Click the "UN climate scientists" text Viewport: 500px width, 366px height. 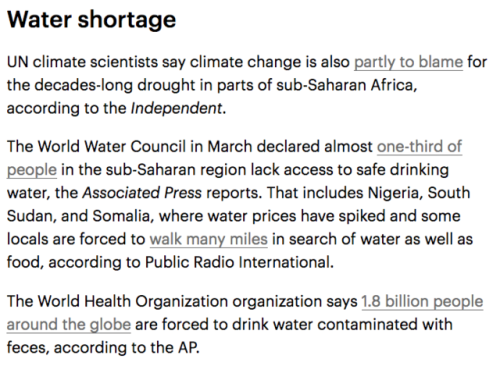pyautogui.click(x=82, y=62)
